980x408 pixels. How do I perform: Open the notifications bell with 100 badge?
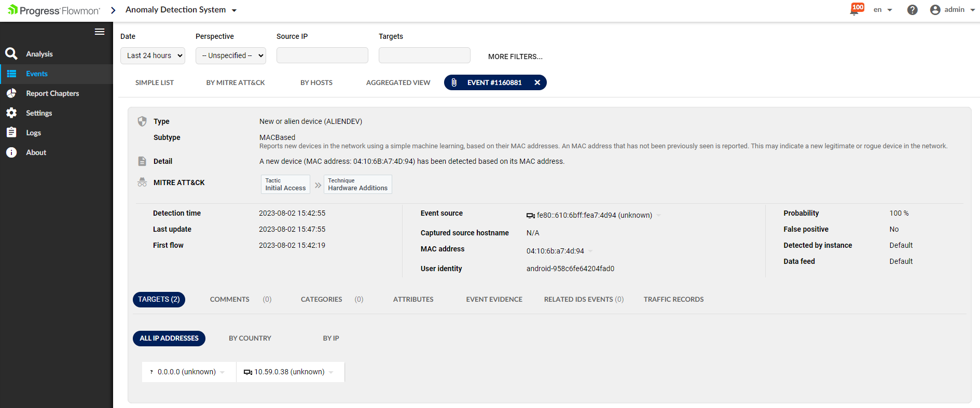click(x=855, y=10)
